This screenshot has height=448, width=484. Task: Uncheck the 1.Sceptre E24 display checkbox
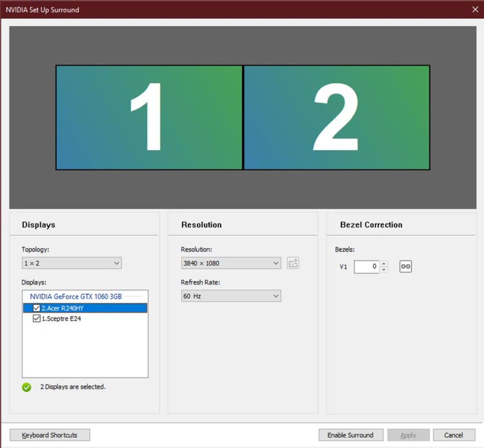click(x=37, y=319)
